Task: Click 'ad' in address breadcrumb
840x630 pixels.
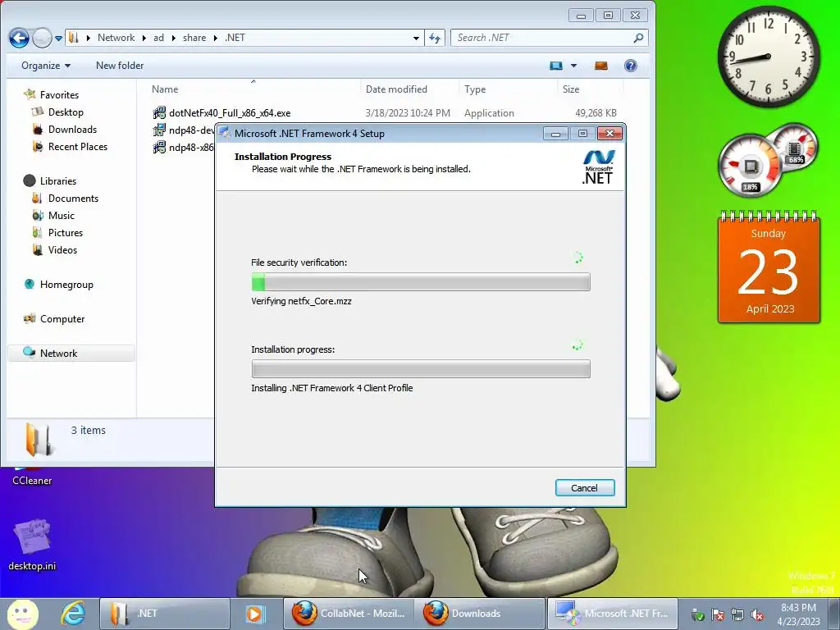Action: click(158, 38)
